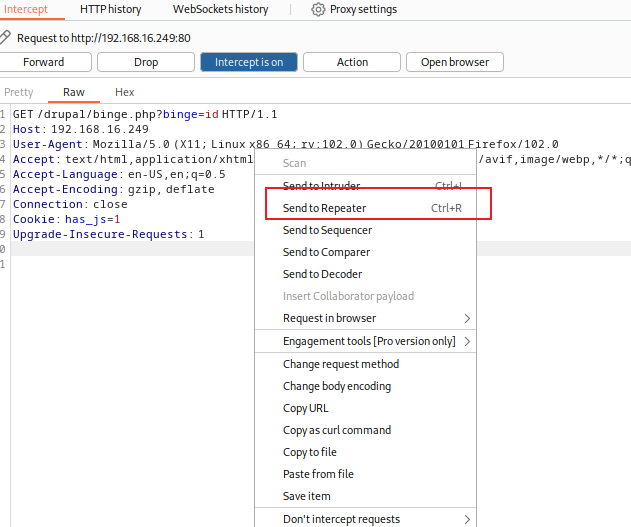This screenshot has width=631, height=527.
Task: Click the Host: 192.168.16.249 header line
Action: [x=80, y=129]
